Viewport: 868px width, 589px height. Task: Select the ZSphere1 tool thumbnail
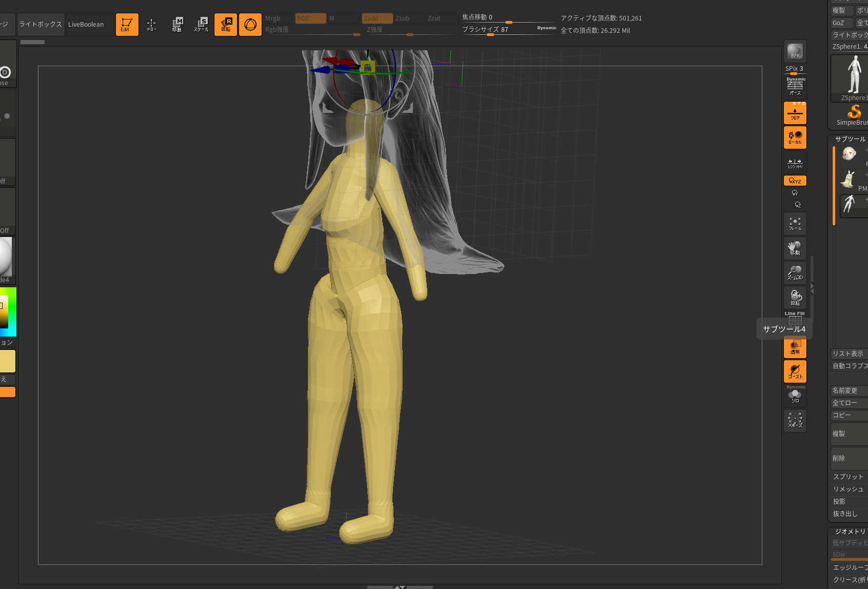[x=850, y=78]
